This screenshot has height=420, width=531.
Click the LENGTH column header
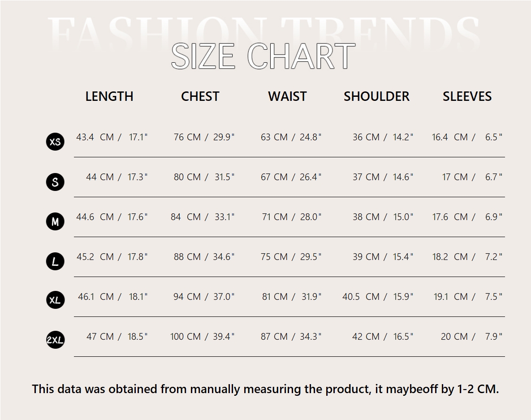(x=109, y=96)
